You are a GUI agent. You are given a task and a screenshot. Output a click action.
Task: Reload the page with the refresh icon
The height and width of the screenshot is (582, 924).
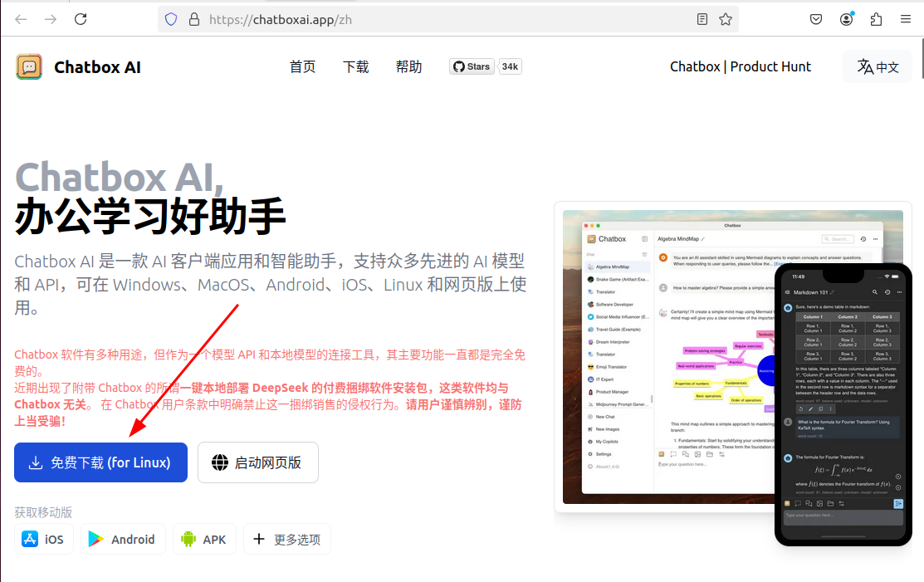(x=81, y=19)
